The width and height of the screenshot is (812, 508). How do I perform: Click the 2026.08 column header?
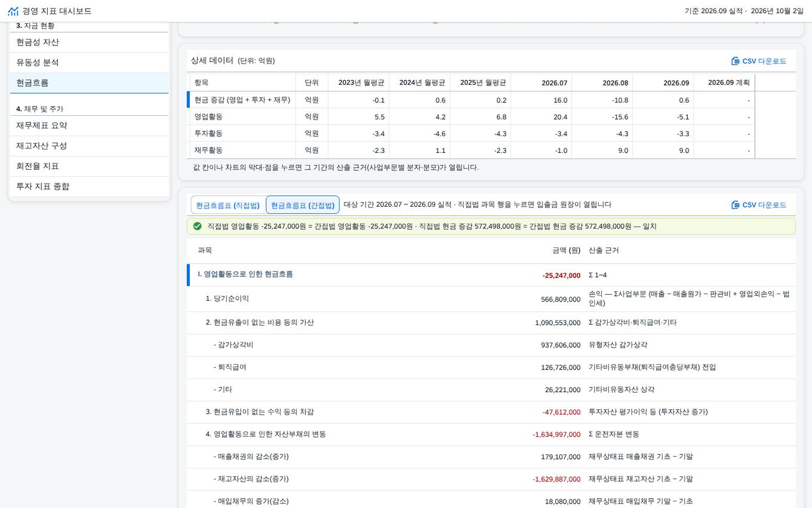[x=602, y=82]
